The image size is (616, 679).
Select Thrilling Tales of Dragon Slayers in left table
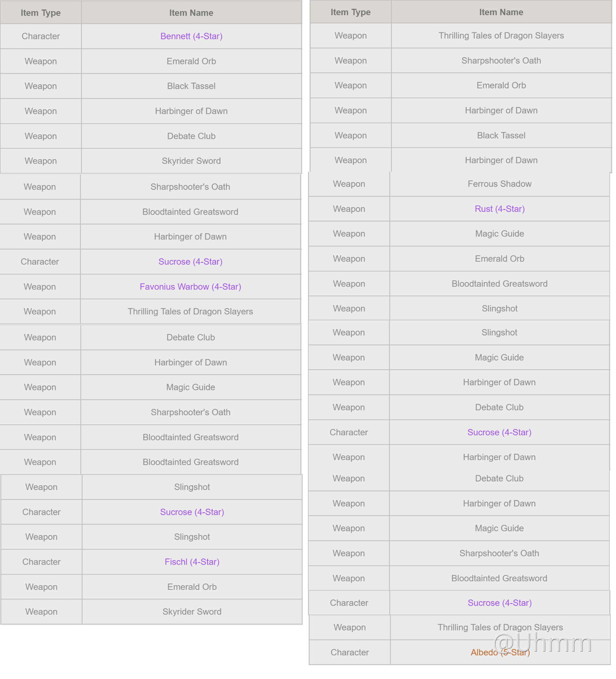(190, 311)
